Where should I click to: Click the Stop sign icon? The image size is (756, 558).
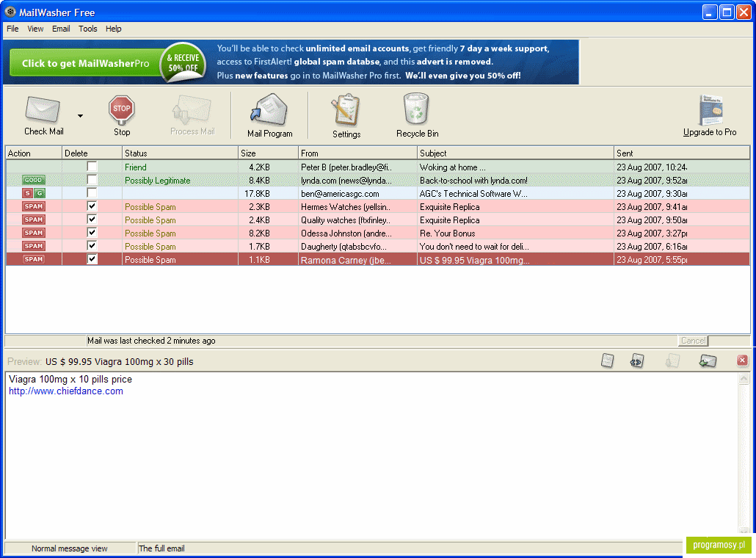[122, 110]
